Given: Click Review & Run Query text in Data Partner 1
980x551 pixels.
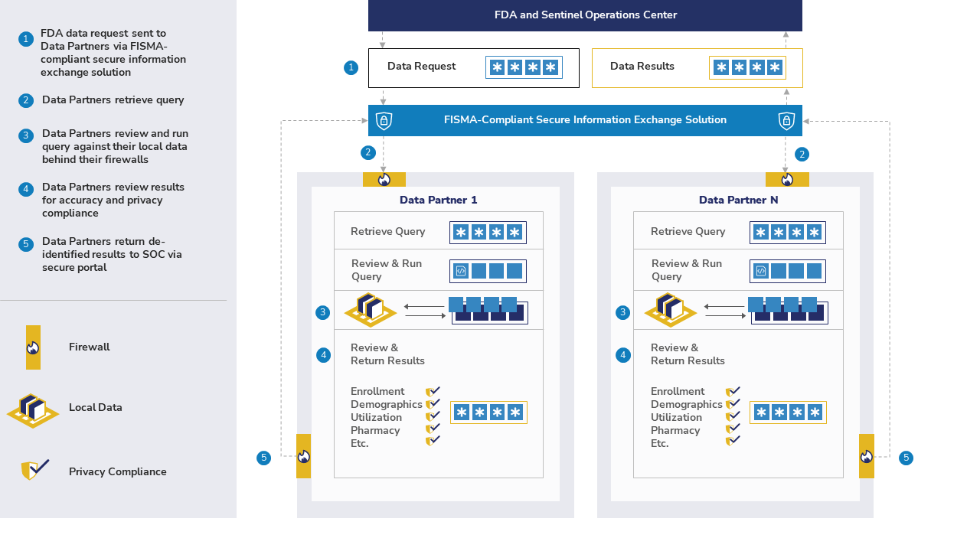Looking at the screenshot, I should (x=387, y=270).
